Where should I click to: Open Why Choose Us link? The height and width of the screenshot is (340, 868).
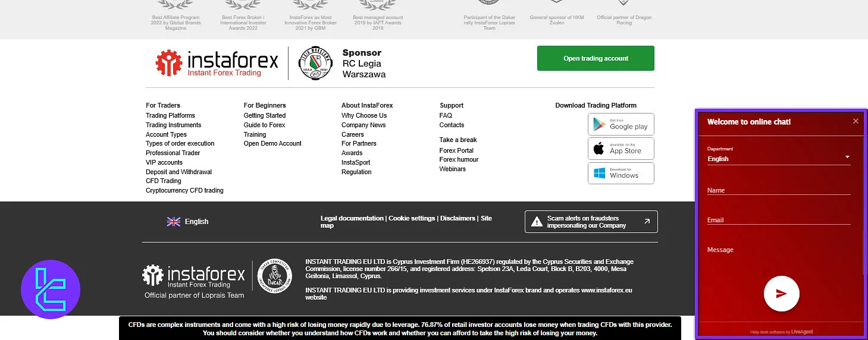[x=364, y=116]
